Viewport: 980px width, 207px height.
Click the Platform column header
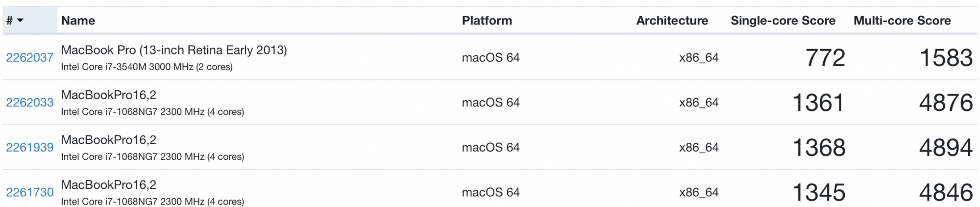(x=487, y=21)
